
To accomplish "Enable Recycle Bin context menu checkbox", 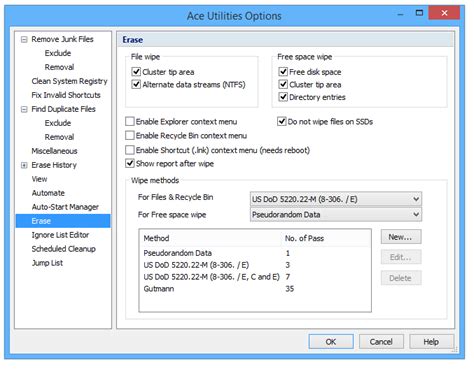I will (130, 135).
